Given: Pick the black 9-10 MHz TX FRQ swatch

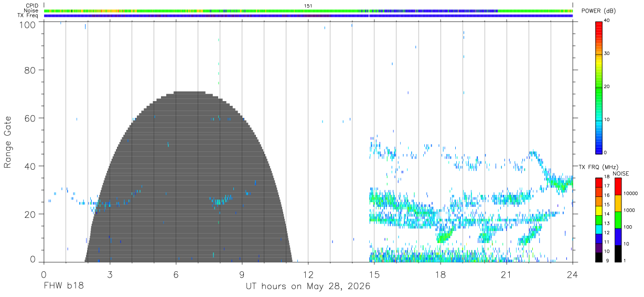Looking at the screenshot, I should point(598,257).
